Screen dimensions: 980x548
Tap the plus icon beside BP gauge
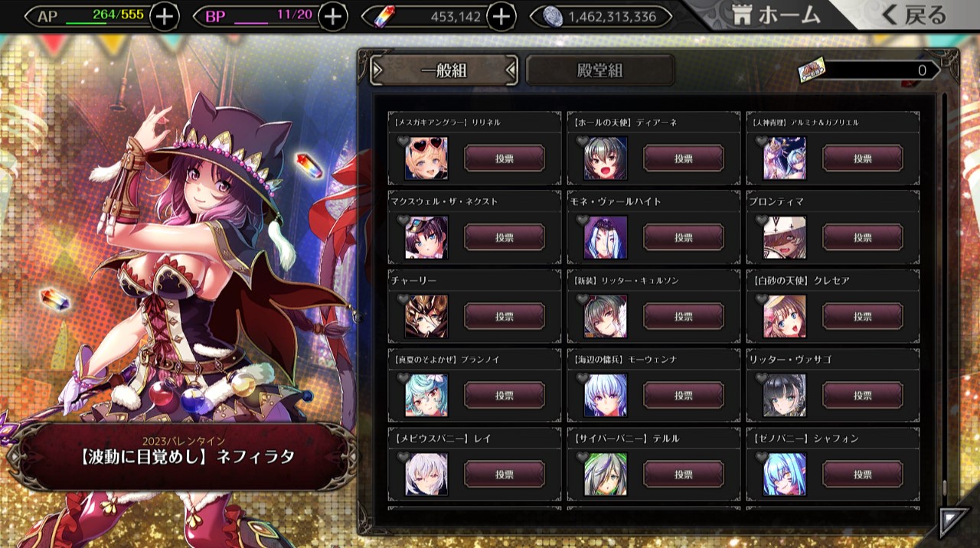[332, 16]
